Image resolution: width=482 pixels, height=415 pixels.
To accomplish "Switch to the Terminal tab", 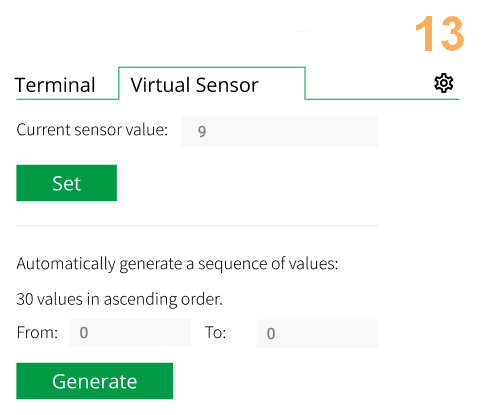I will tap(55, 85).
